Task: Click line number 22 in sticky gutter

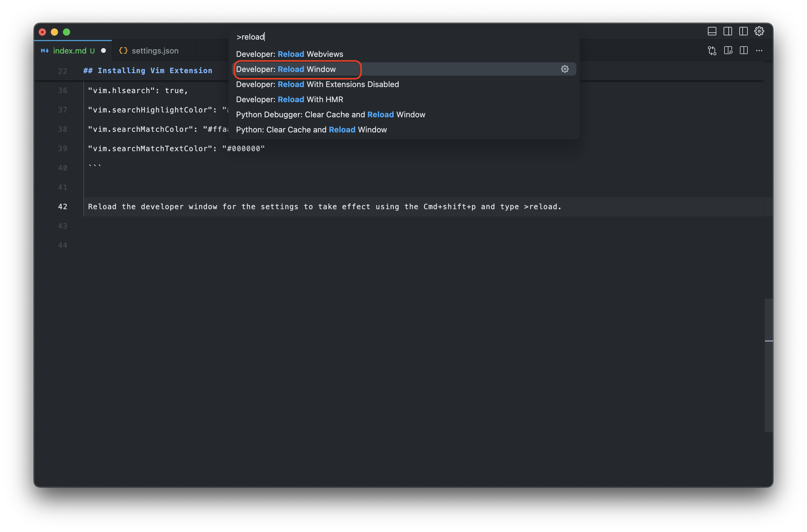Action: (63, 71)
